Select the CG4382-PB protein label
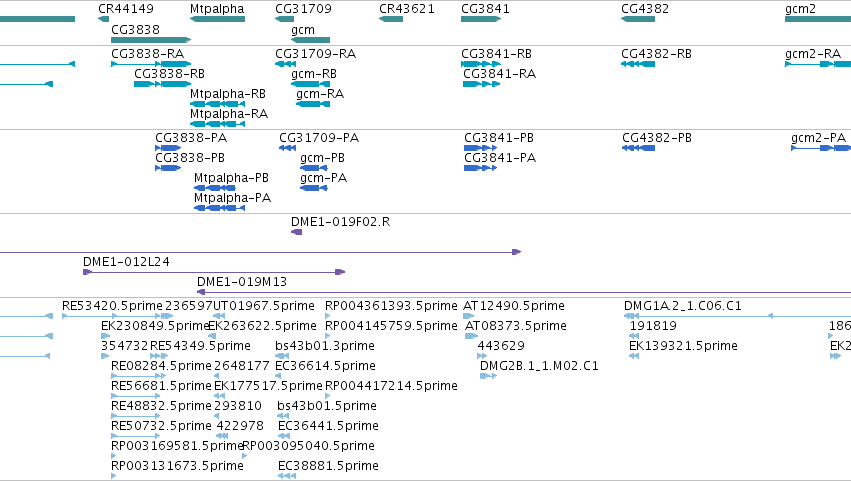The image size is (851, 481). 657,138
